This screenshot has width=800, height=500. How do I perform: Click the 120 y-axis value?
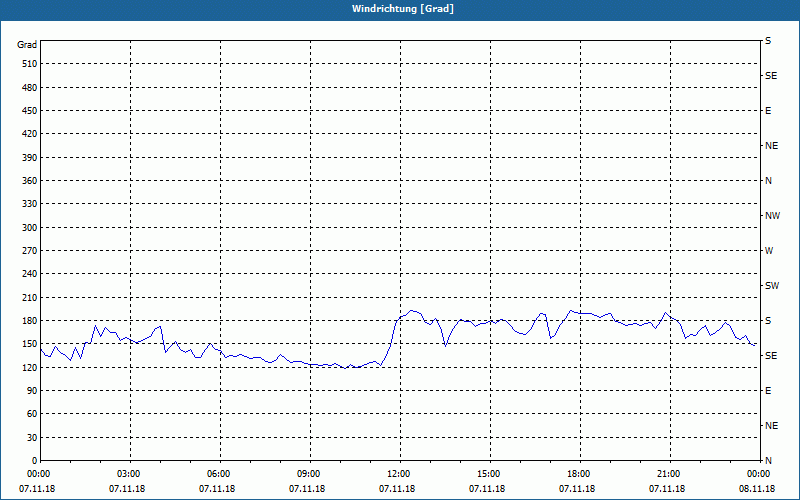30,368
